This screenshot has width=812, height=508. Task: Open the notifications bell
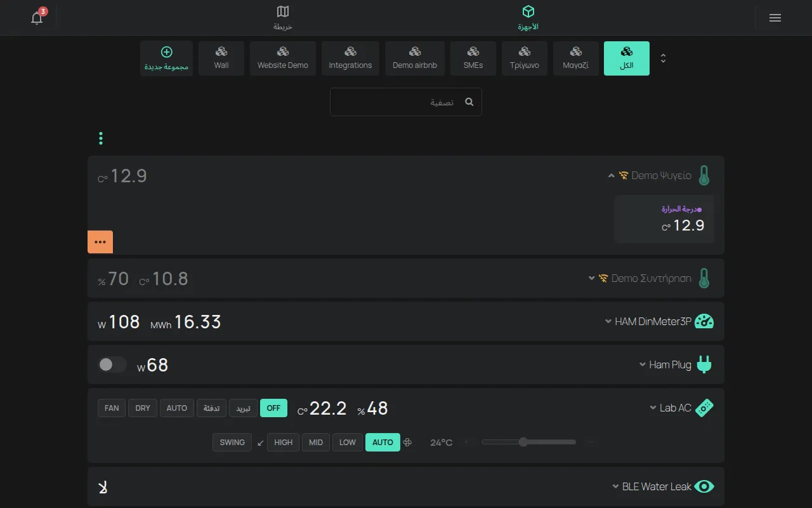[x=37, y=17]
